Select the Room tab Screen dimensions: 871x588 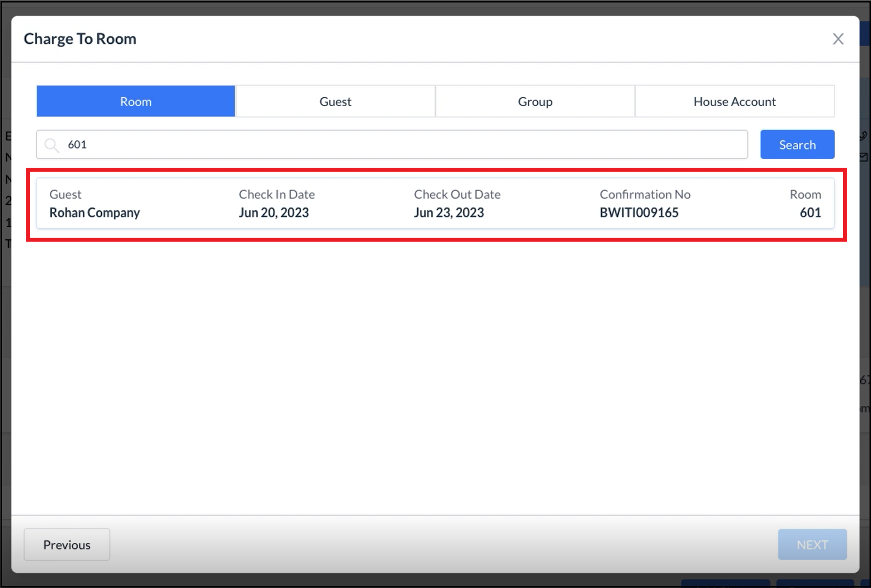(135, 101)
